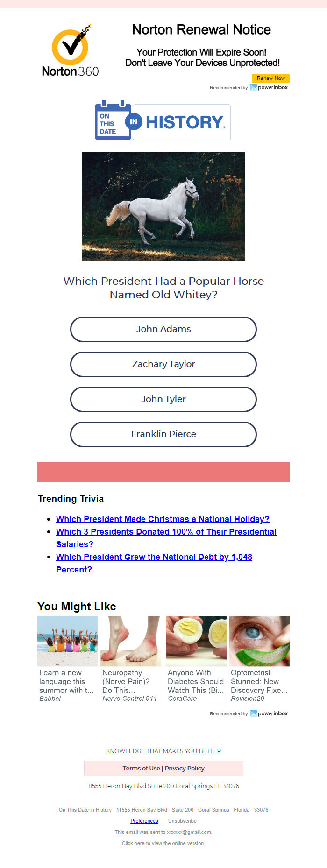Open the Babbel beach ad thumbnail
The width and height of the screenshot is (327, 868).
point(68,641)
